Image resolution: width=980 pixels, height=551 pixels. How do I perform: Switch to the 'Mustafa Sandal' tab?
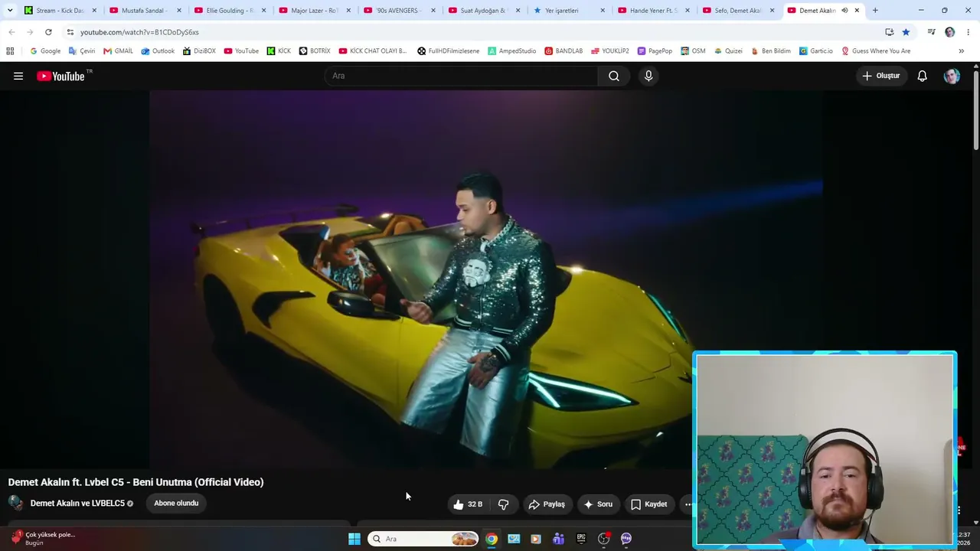(x=144, y=11)
